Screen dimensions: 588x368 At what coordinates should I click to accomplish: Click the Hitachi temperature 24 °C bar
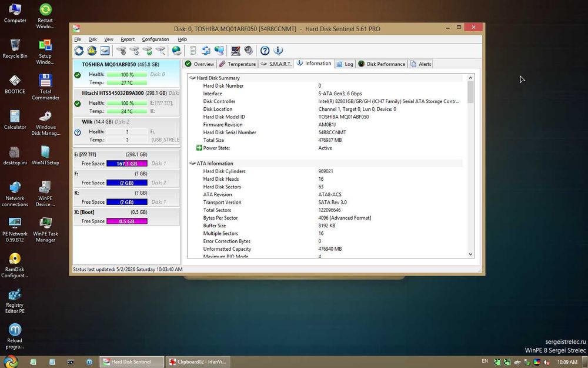pyautogui.click(x=127, y=111)
